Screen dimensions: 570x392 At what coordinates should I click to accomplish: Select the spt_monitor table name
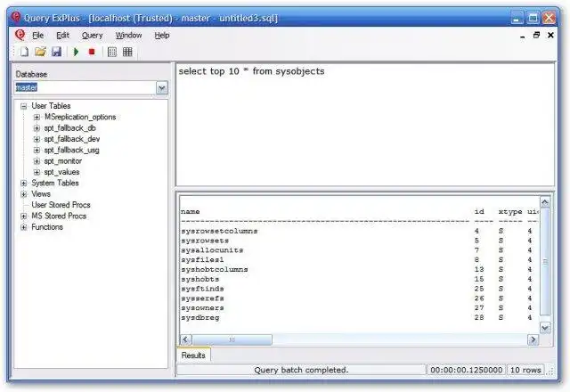pyautogui.click(x=63, y=161)
